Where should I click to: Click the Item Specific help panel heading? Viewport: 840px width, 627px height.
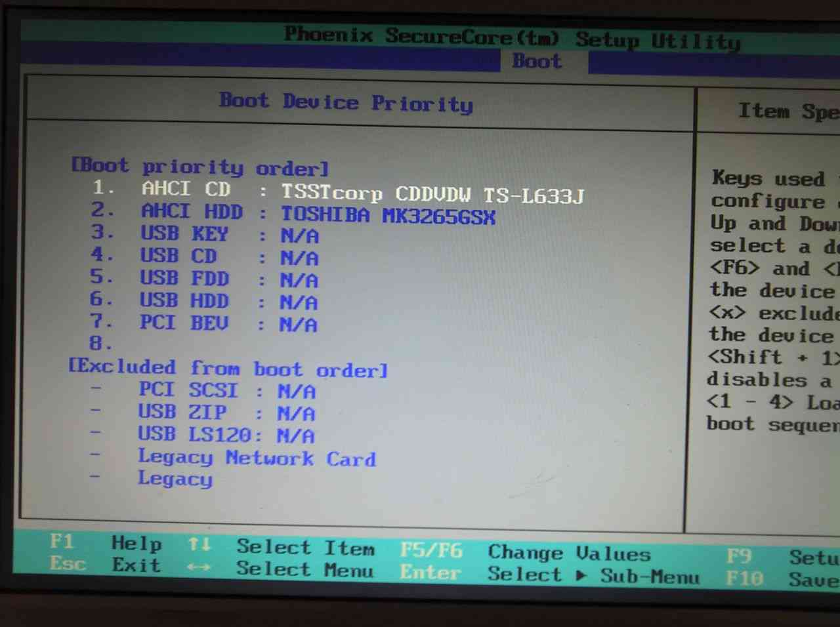pyautogui.click(x=789, y=111)
